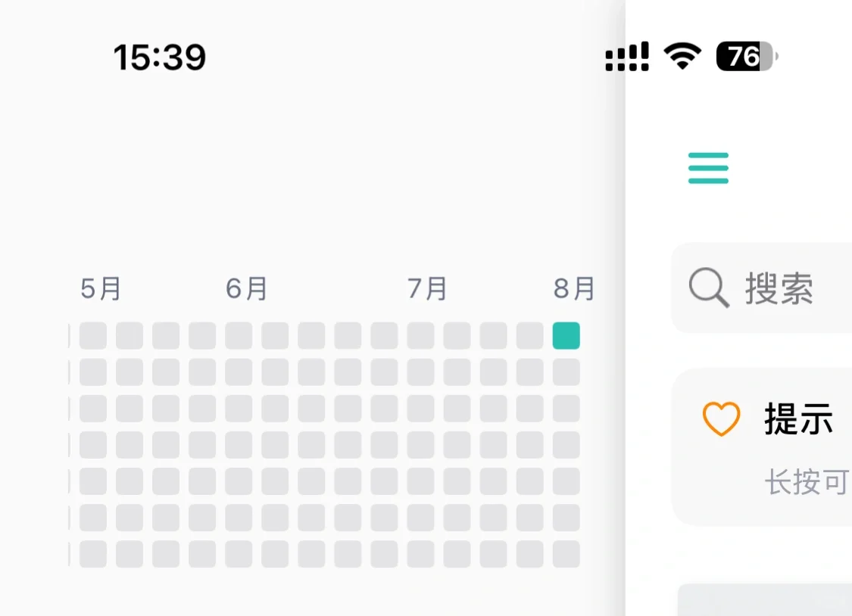
Task: Open the teal hamburger menu
Action: [x=708, y=168]
